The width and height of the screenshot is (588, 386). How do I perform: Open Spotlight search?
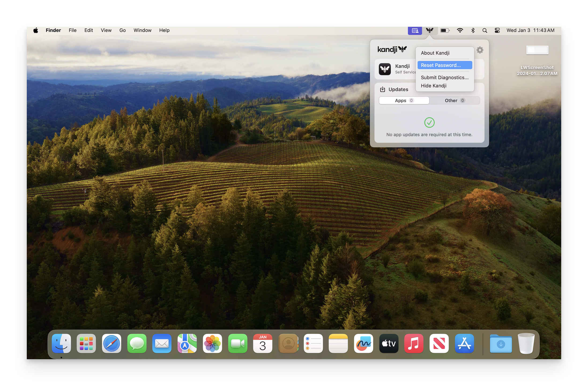tap(485, 31)
